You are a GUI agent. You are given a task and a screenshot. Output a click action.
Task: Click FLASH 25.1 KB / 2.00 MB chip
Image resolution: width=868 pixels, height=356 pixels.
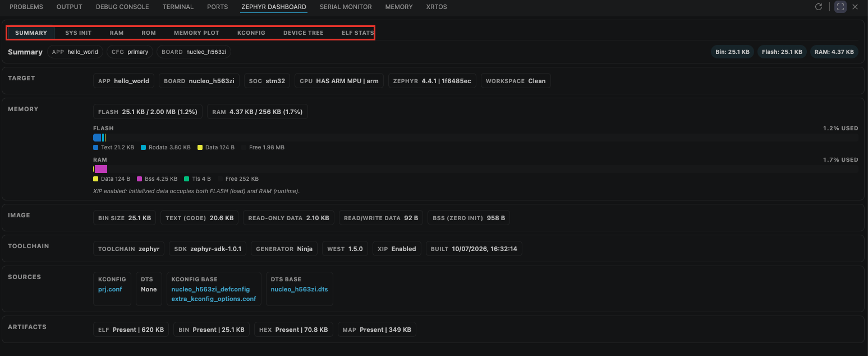148,112
